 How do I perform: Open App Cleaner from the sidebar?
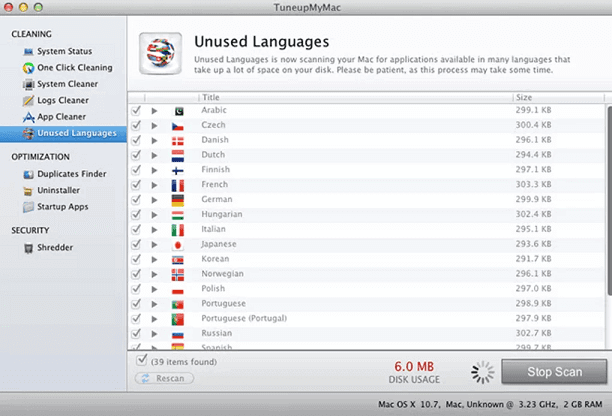[62, 117]
